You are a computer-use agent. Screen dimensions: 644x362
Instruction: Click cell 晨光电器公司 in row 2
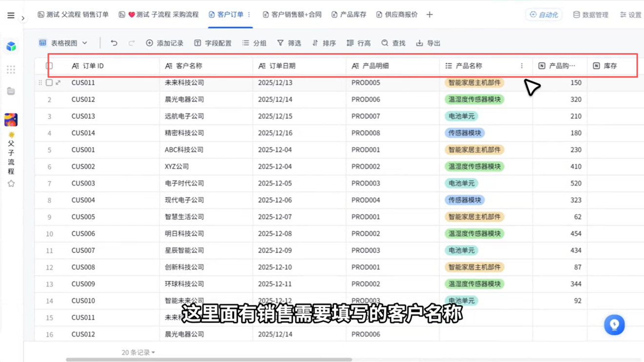[x=206, y=99]
